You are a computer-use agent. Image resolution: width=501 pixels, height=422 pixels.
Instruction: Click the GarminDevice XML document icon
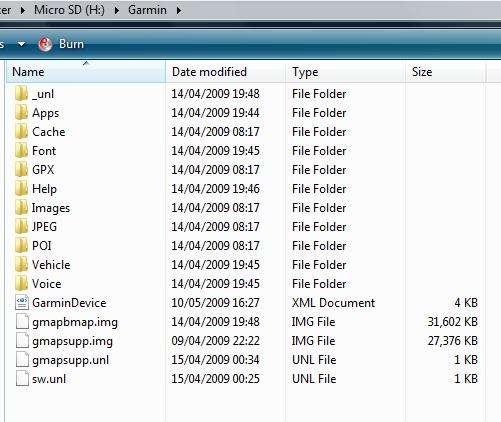22,303
